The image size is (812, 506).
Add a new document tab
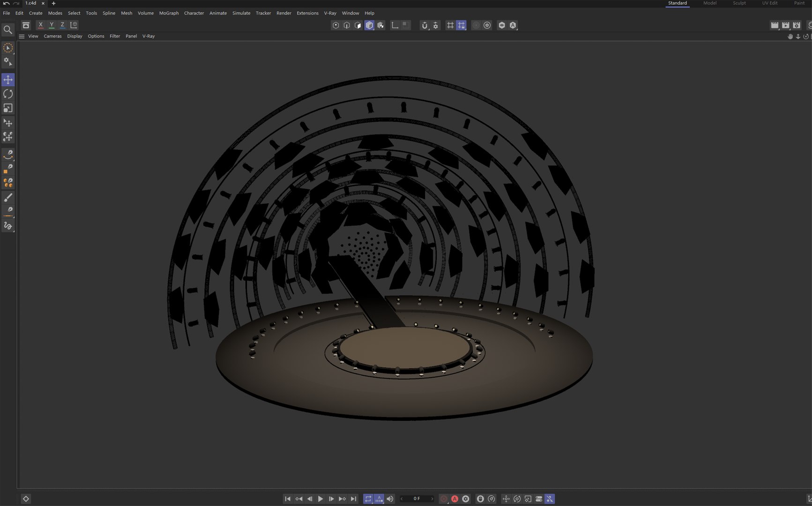(53, 3)
